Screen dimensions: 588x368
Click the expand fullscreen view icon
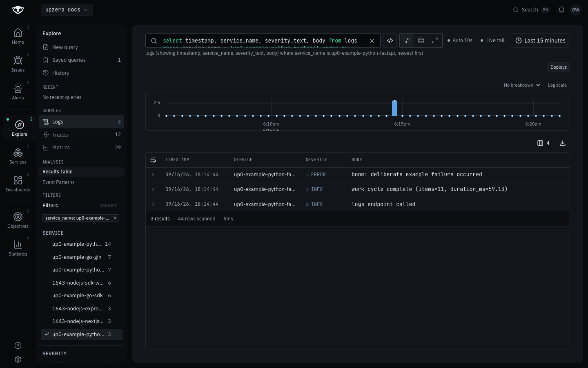click(x=435, y=40)
